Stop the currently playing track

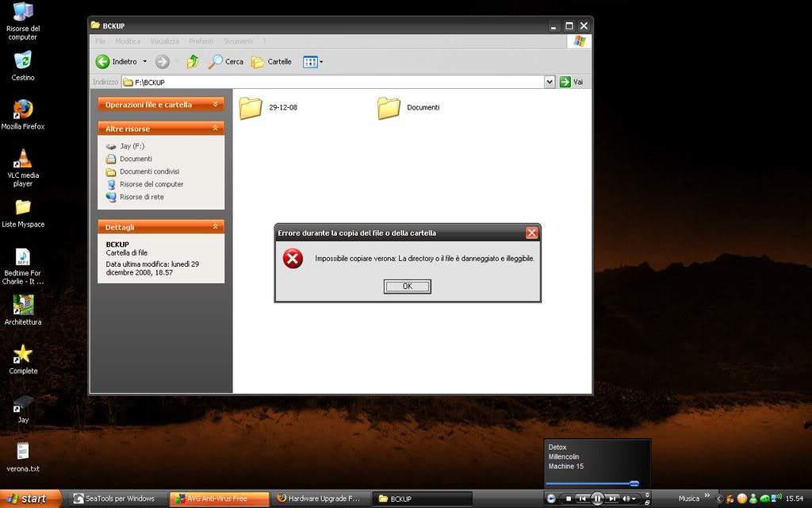click(x=569, y=498)
